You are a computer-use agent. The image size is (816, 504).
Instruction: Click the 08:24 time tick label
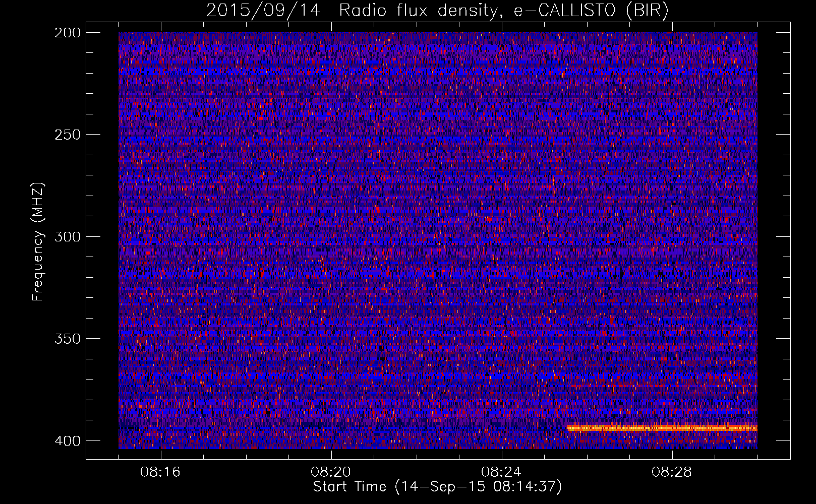pos(502,472)
